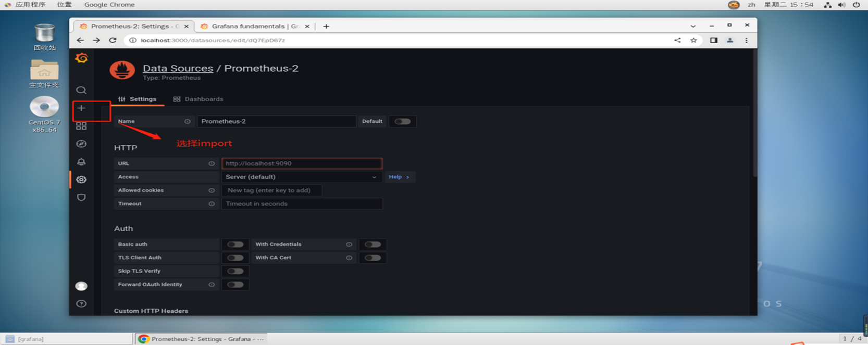Enable Basic auth toggle

[235, 245]
